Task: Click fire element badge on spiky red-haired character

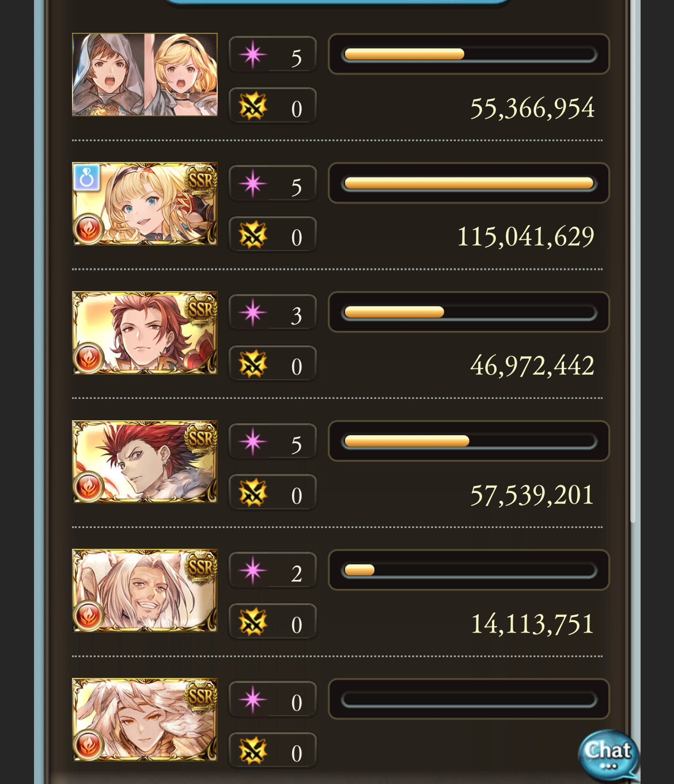Action: [x=89, y=487]
